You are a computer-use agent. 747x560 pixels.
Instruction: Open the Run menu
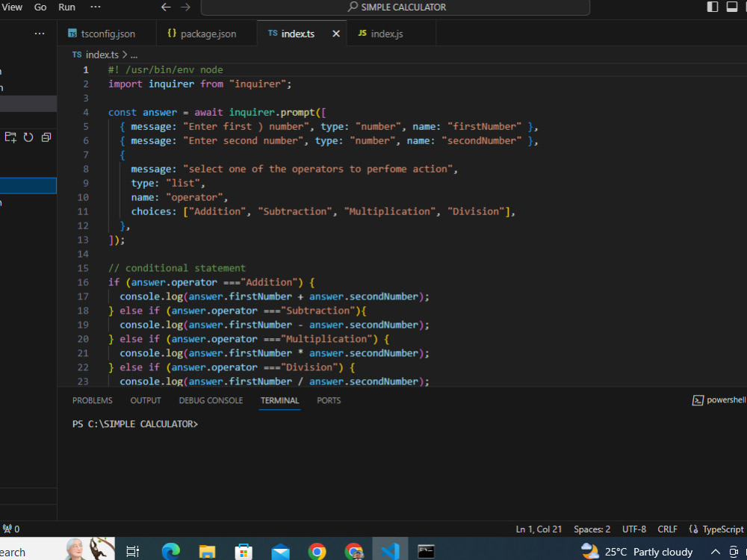[x=66, y=7]
